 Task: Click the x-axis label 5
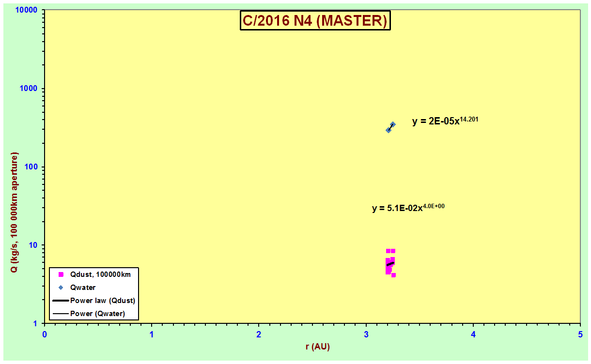[580, 334]
